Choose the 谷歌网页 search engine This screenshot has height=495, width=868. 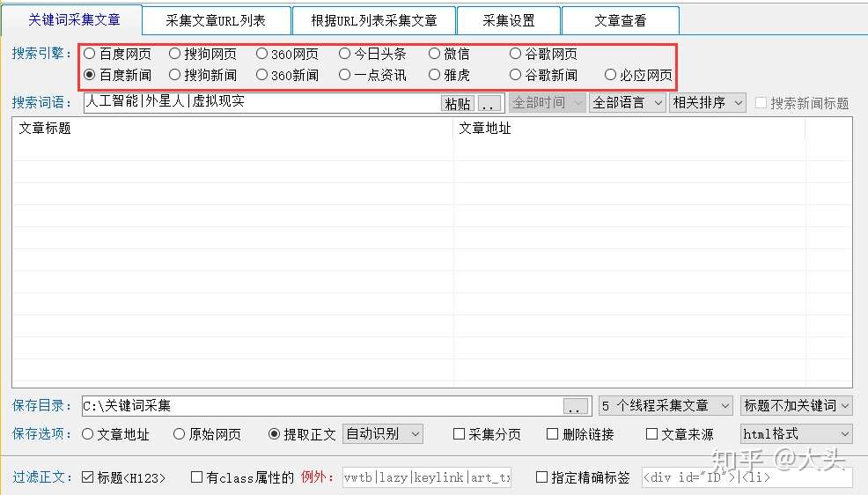click(x=515, y=54)
